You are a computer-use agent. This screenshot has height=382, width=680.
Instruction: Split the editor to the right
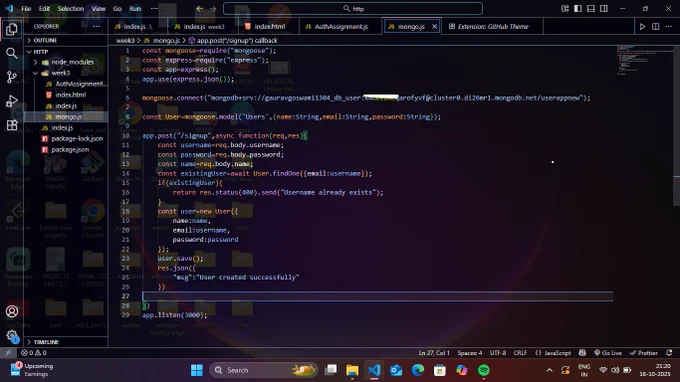pos(655,26)
